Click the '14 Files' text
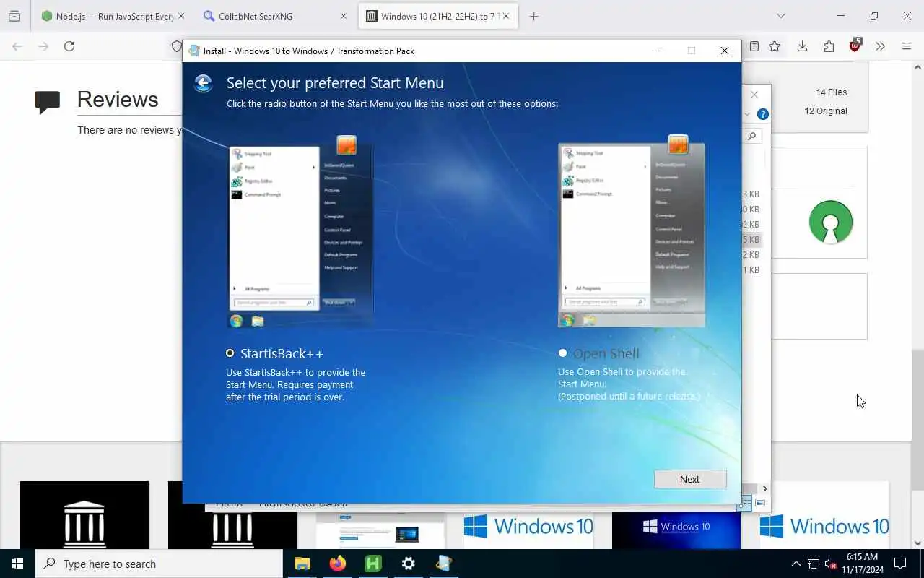924x578 pixels. tap(832, 92)
